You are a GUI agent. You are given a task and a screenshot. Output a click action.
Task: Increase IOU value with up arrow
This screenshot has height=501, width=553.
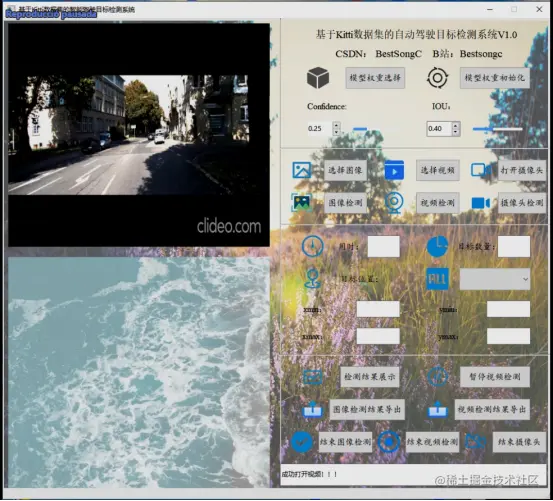[x=456, y=125]
